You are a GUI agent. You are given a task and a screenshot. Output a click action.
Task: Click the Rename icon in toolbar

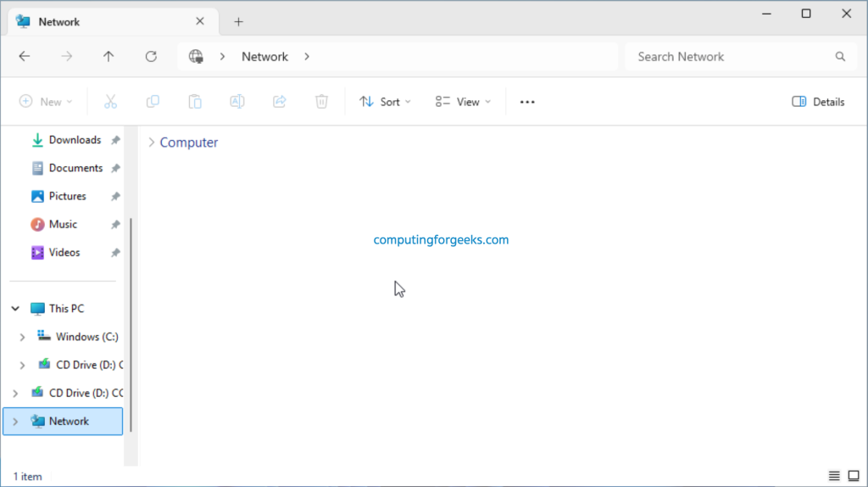coord(237,102)
